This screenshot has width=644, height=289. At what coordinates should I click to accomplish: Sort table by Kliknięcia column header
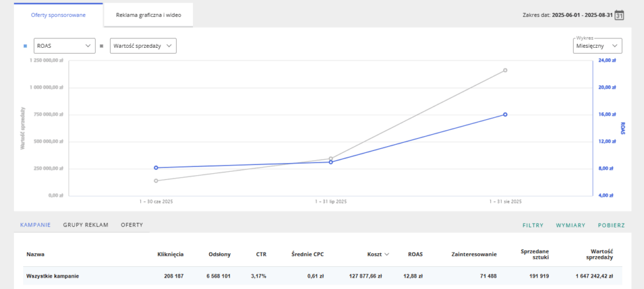170,254
